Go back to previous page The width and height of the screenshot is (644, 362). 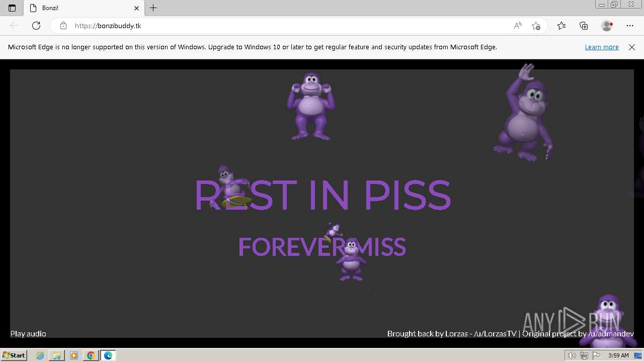pyautogui.click(x=14, y=26)
